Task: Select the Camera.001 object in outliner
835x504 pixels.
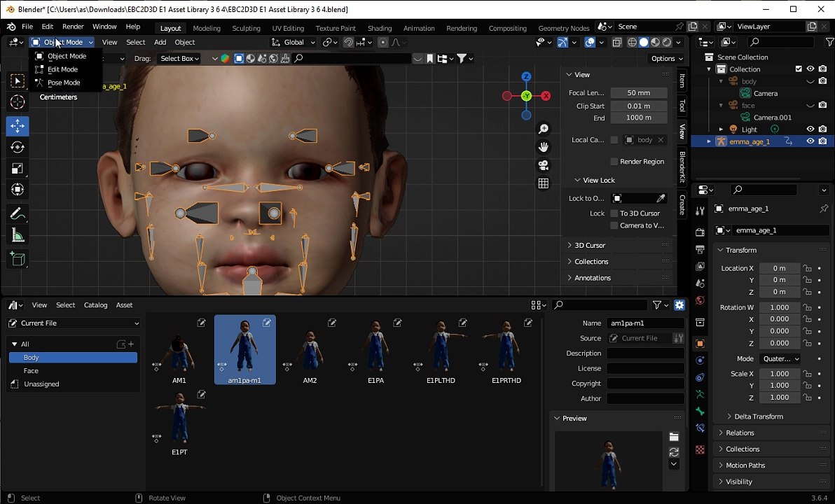Action: pyautogui.click(x=772, y=117)
